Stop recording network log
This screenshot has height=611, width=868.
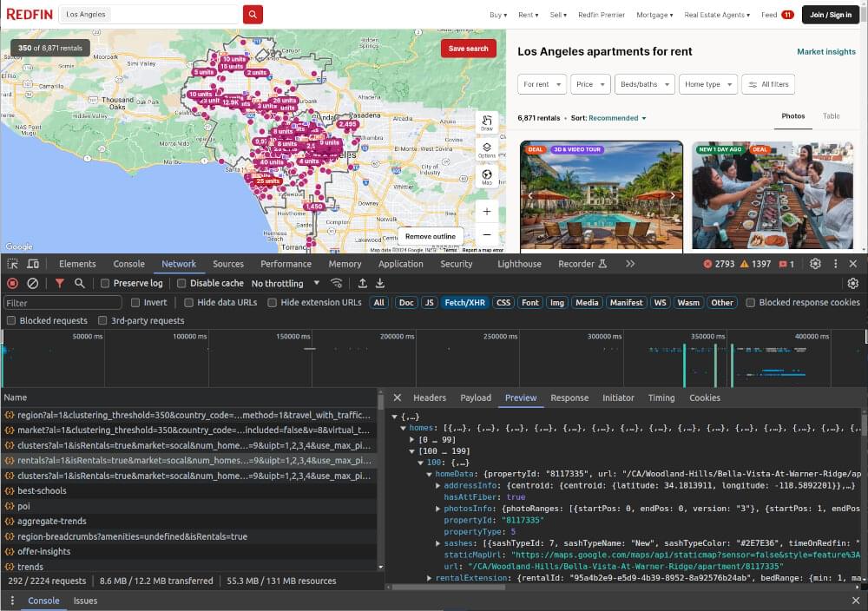tap(11, 283)
